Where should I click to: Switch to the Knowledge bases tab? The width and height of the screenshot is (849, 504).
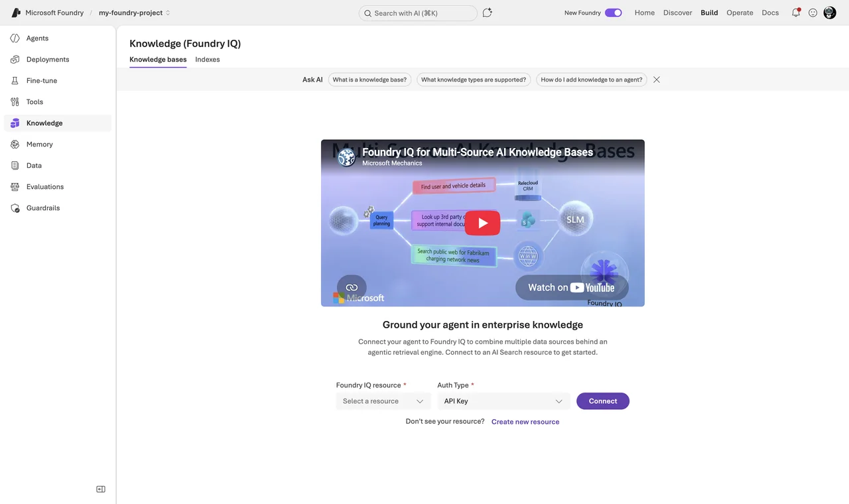point(158,60)
